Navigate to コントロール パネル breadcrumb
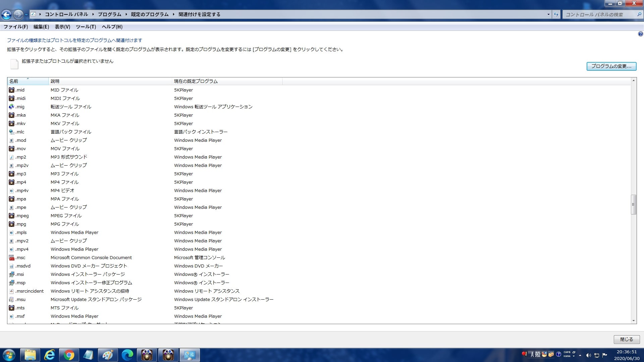644x362 pixels. 66,14
